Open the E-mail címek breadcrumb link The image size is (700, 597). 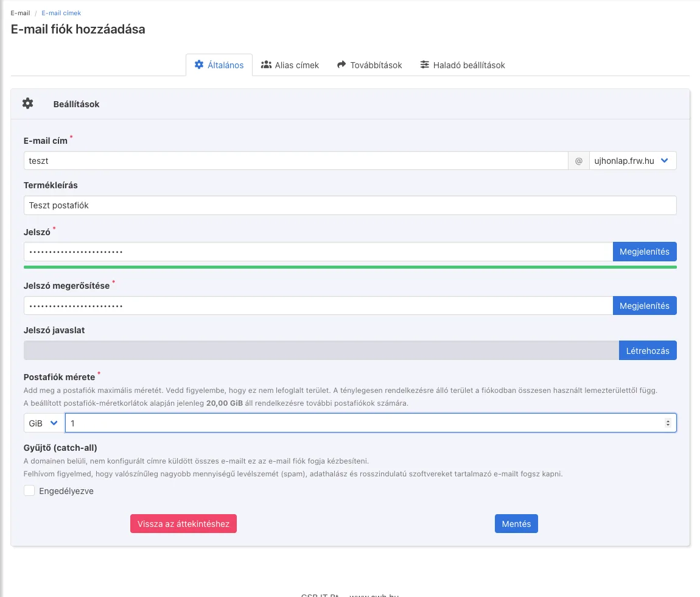[x=61, y=13]
